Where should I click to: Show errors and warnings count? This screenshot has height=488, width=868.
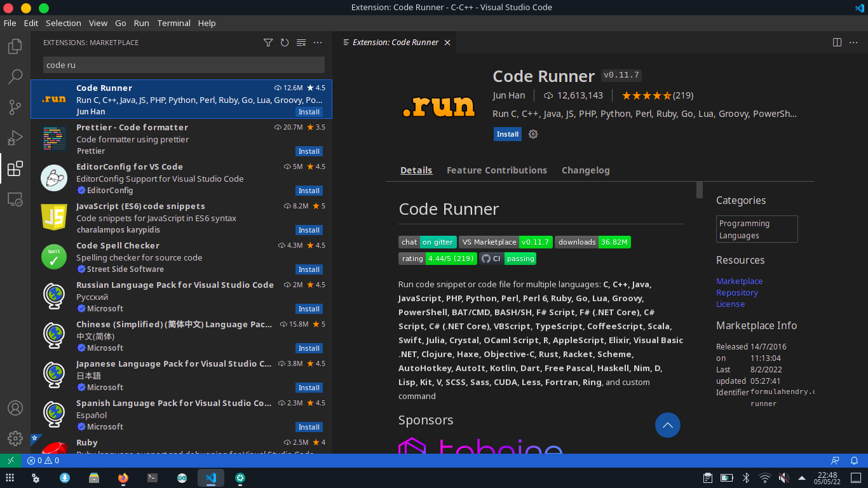pos(43,461)
